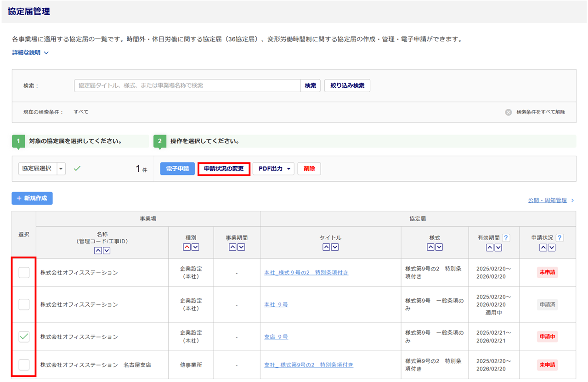This screenshot has width=588, height=382.
Task: Open the 本社_9号 agreement link
Action: pyautogui.click(x=276, y=305)
